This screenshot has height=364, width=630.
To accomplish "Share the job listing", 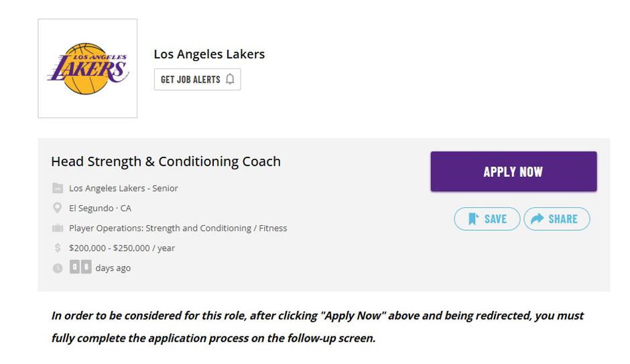I will pyautogui.click(x=556, y=219).
